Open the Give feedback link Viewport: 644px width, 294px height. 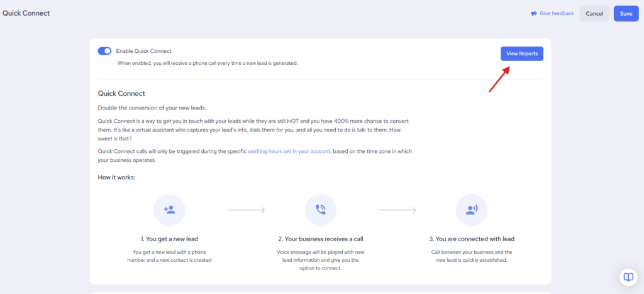[557, 13]
